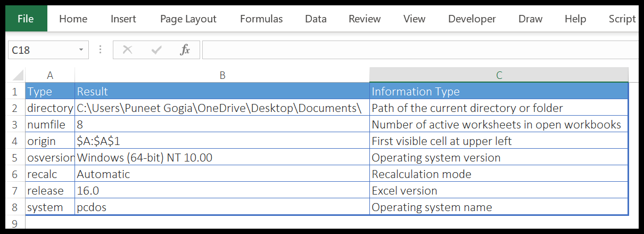Click the 'osversion' cell
Viewport: 644px width, 234px height.
(50, 157)
